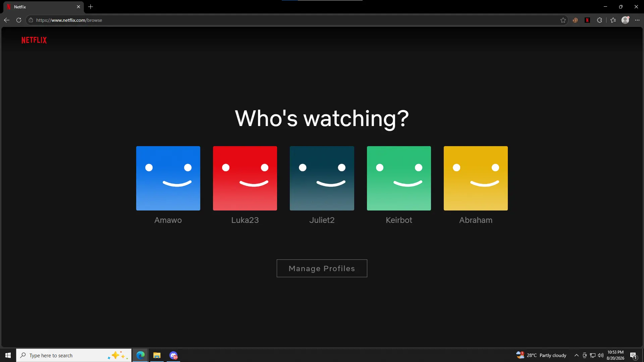The width and height of the screenshot is (644, 362).
Task: Open the browser Extensions puzzle icon
Action: 599,20
